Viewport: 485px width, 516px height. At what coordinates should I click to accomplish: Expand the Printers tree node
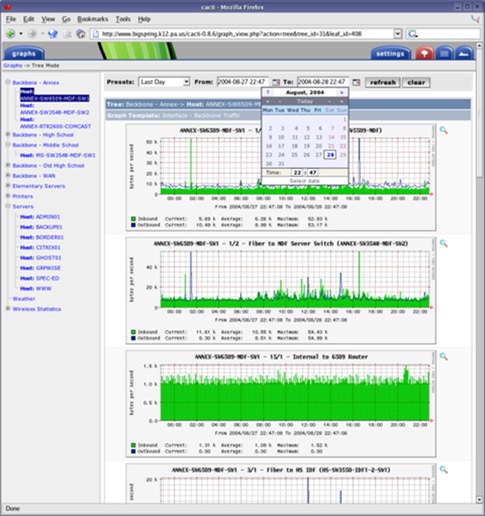(8, 196)
